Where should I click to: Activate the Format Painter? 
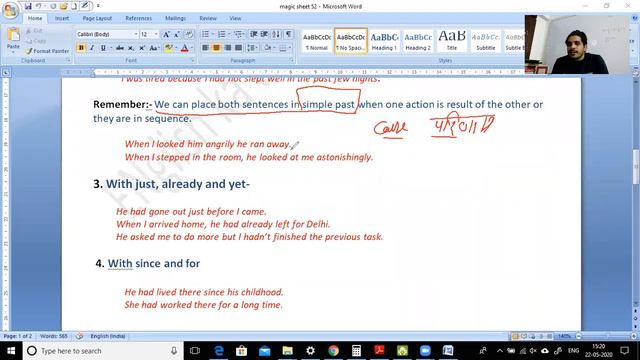pos(47,51)
